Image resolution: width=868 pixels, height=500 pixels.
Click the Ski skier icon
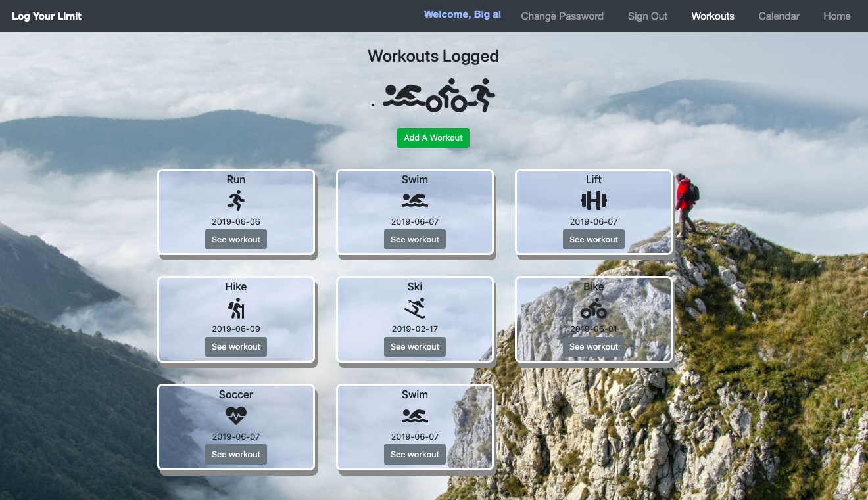point(415,307)
